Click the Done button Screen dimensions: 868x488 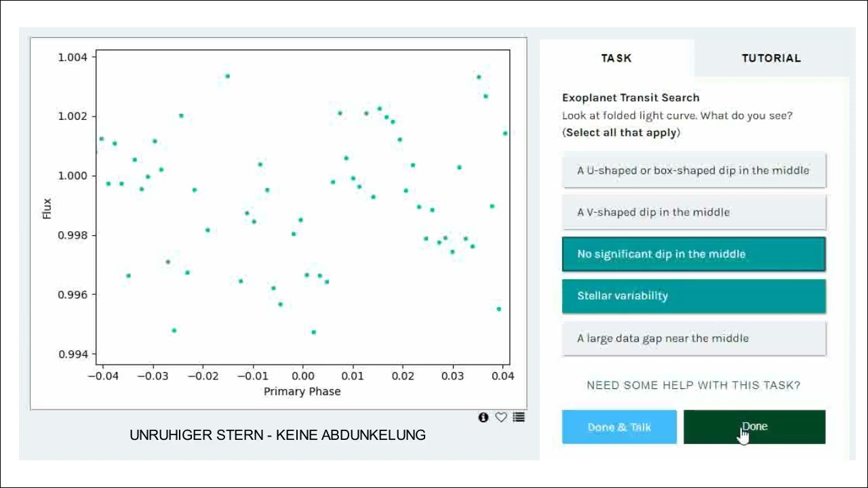click(x=755, y=427)
